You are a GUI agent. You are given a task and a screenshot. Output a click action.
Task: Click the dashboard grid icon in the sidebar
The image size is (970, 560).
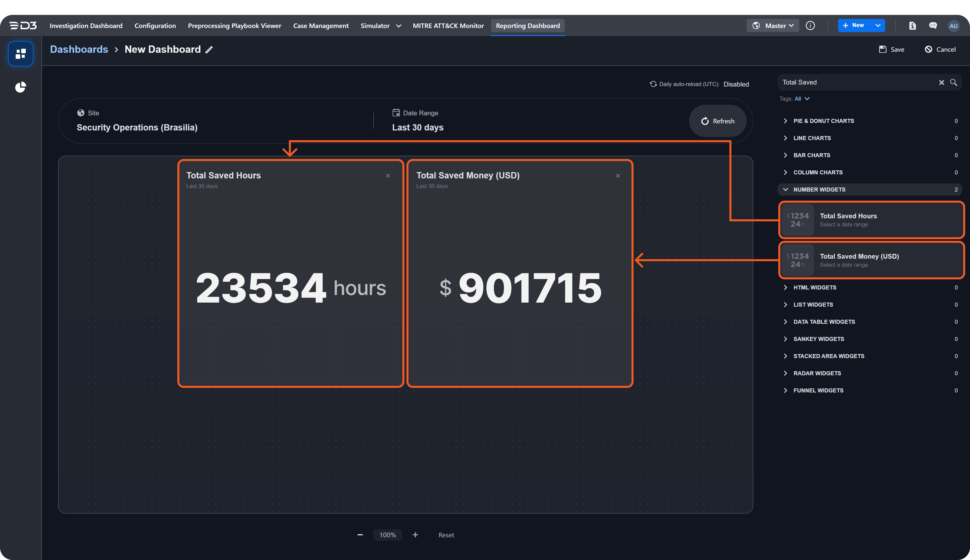pos(20,54)
